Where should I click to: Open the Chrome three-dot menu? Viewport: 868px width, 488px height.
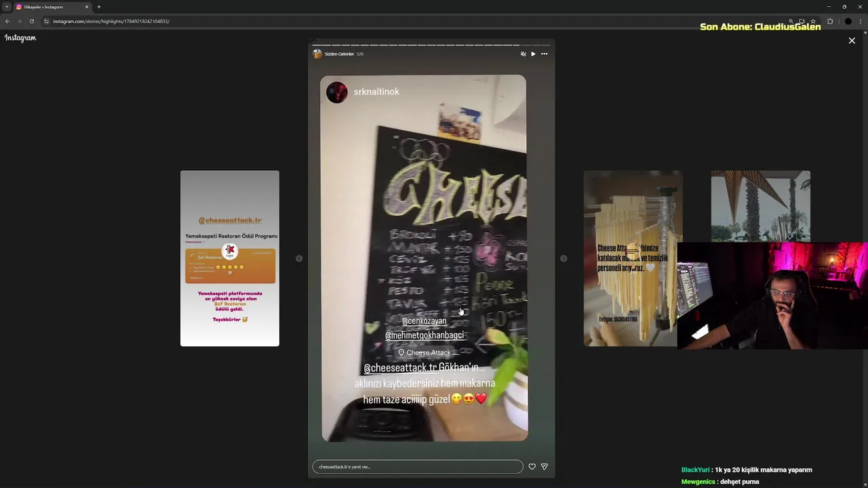coord(861,21)
